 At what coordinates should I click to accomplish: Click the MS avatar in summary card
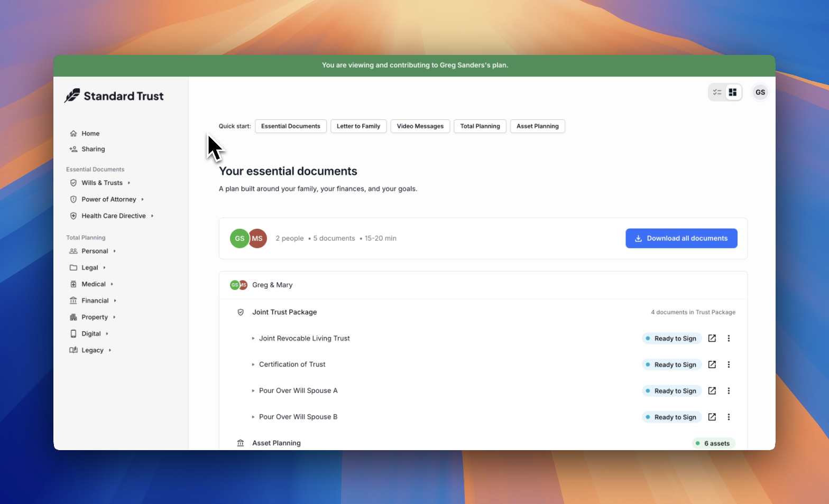(x=257, y=238)
